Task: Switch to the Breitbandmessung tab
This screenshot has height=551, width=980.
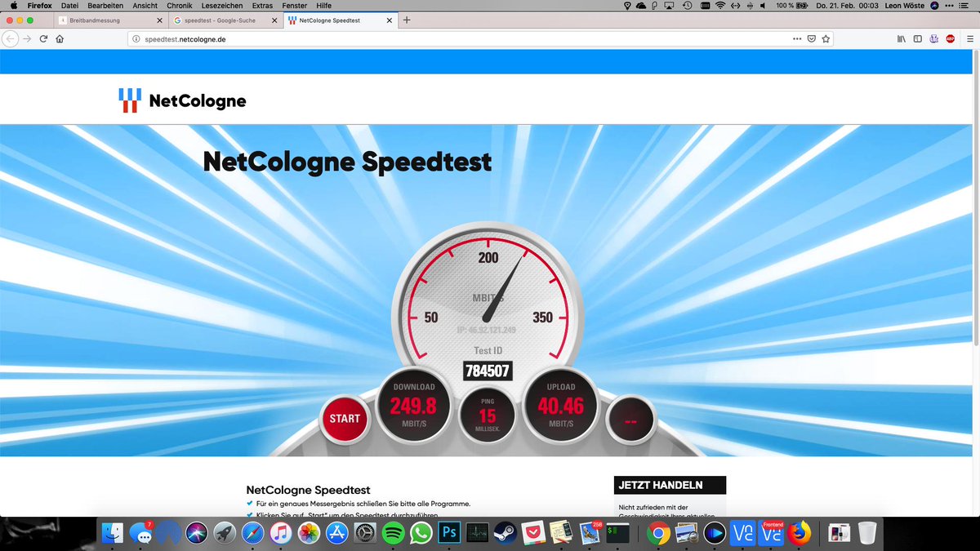Action: pyautogui.click(x=110, y=20)
